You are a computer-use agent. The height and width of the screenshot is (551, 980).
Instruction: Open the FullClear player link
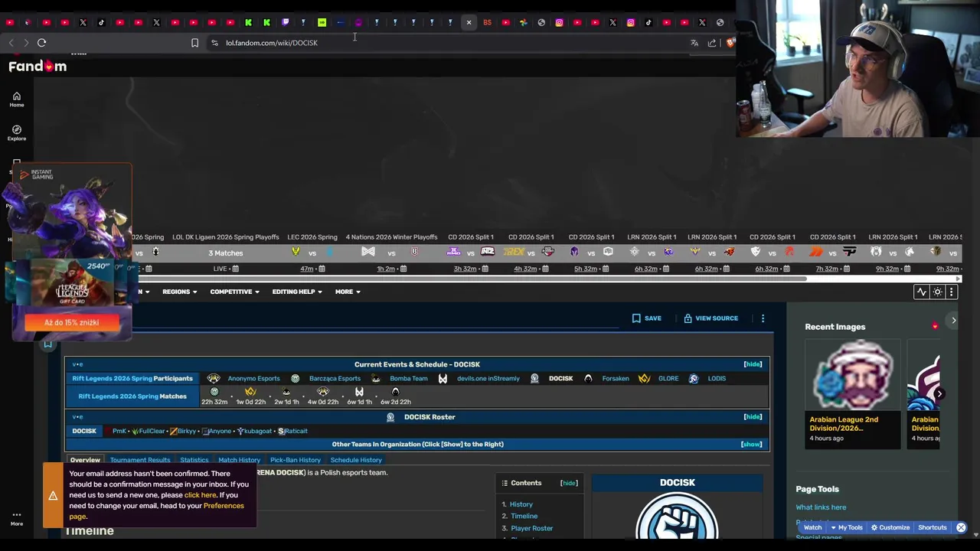(152, 431)
